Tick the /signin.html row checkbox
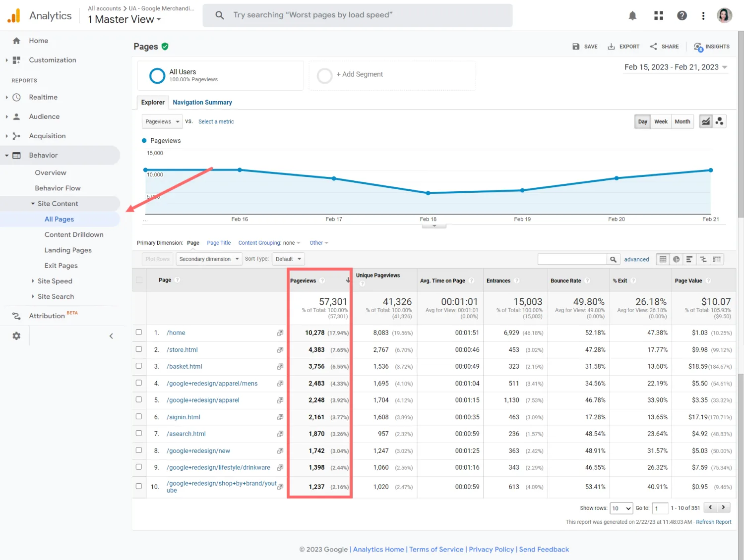The width and height of the screenshot is (744, 560). (x=139, y=417)
